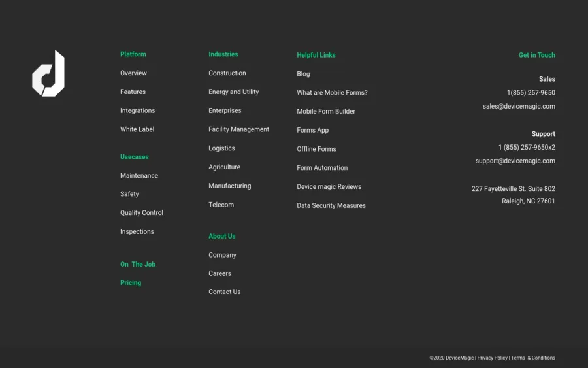Viewport: 588px width, 368px height.
Task: Visit the Pricing page
Action: (x=131, y=282)
